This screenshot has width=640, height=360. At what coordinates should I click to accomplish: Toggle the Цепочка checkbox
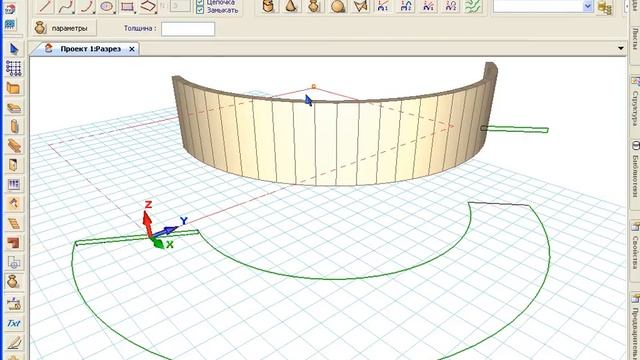pyautogui.click(x=200, y=2)
